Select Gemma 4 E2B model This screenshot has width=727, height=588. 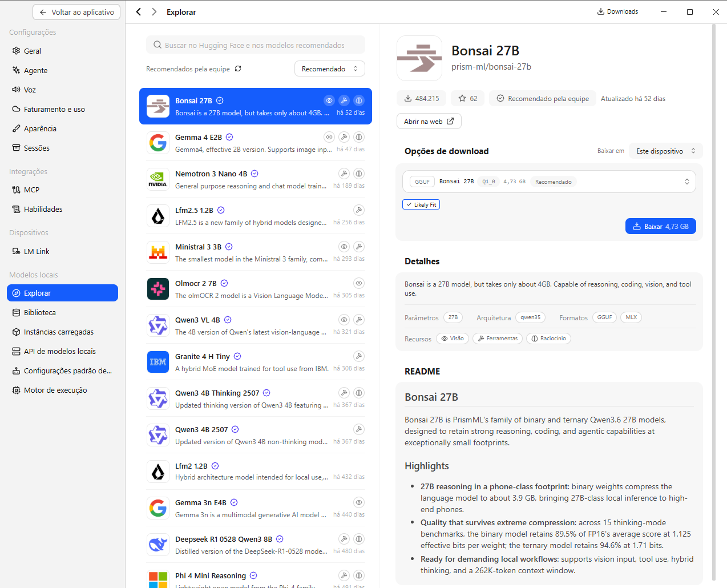click(256, 143)
